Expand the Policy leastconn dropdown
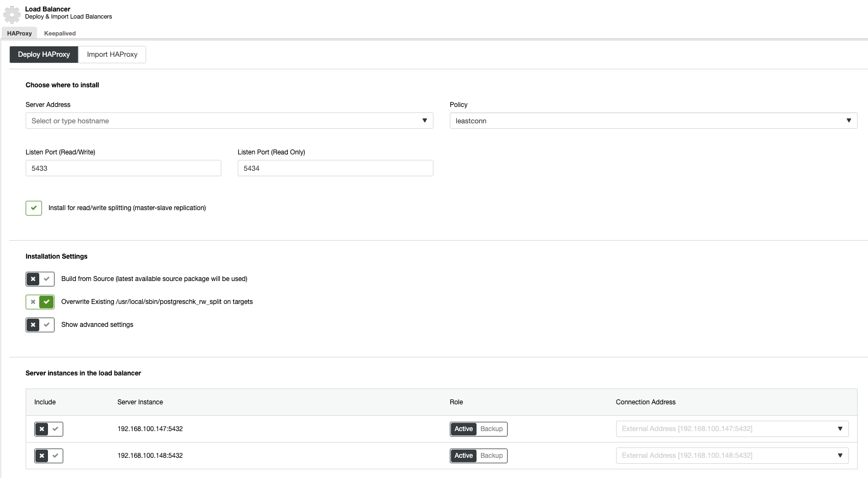The width and height of the screenshot is (868, 478). pyautogui.click(x=653, y=121)
